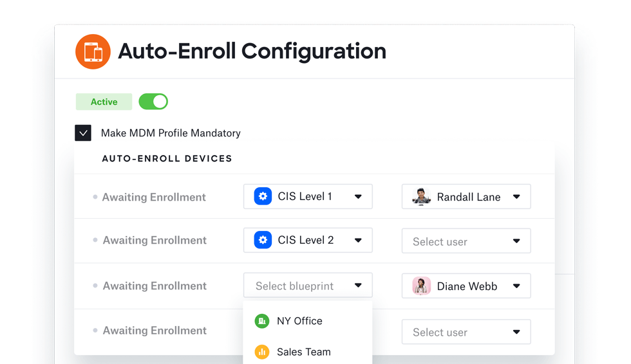Screen dimensions: 631x364
Task: Click the CIS Level 2 gear icon
Action: tap(263, 241)
